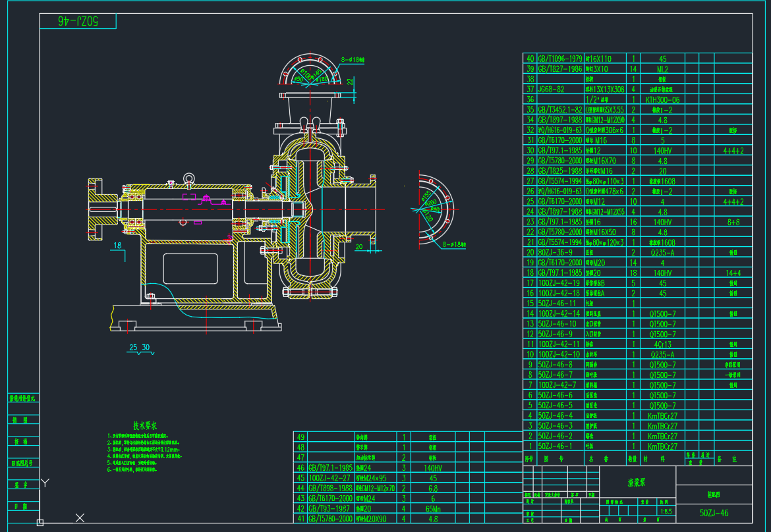Click the X axis marker of UCS icon
This screenshot has height=532, width=771.
coord(80,518)
